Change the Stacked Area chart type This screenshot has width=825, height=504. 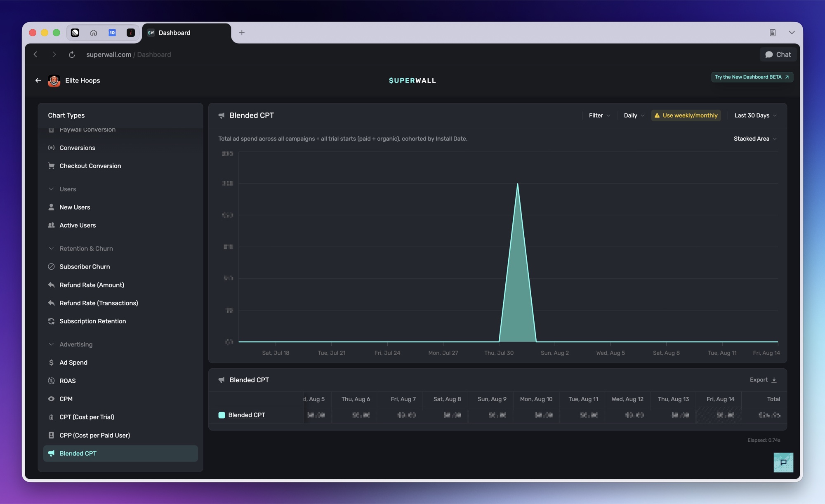755,139
